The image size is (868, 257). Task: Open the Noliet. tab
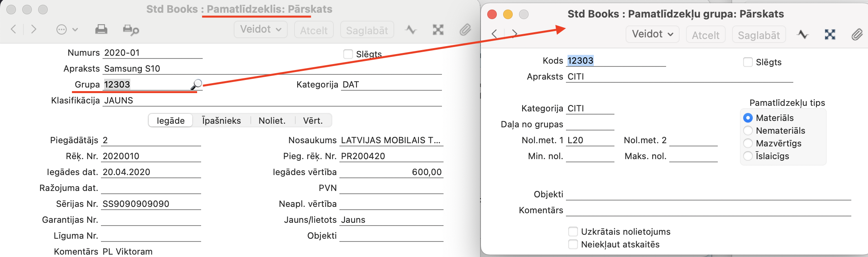coord(272,121)
